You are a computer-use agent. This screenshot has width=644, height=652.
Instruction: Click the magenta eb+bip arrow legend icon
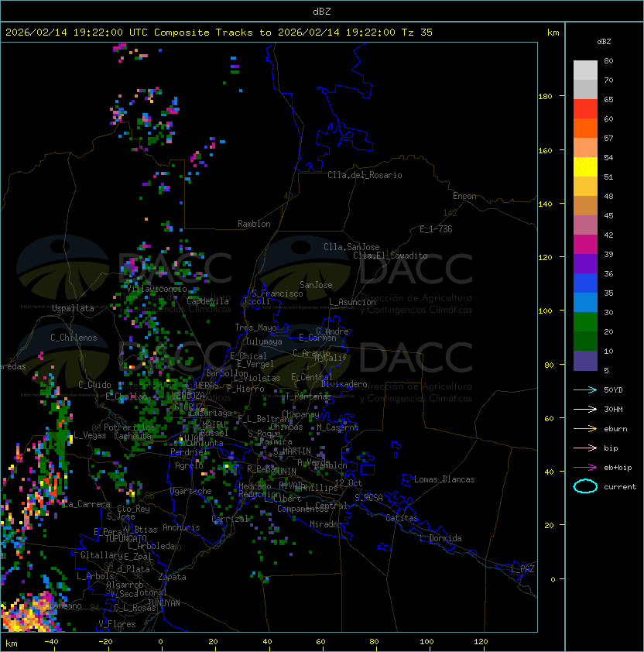[585, 468]
